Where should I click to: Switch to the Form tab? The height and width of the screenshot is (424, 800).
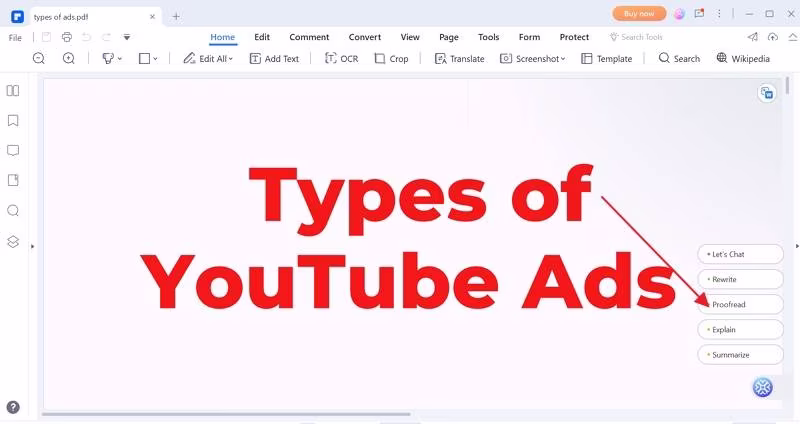click(x=529, y=37)
